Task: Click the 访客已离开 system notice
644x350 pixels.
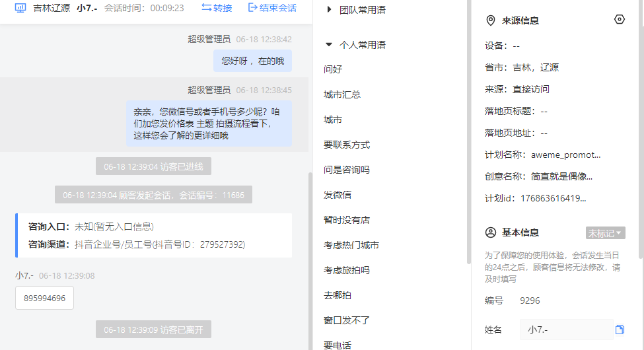Action: [153, 330]
